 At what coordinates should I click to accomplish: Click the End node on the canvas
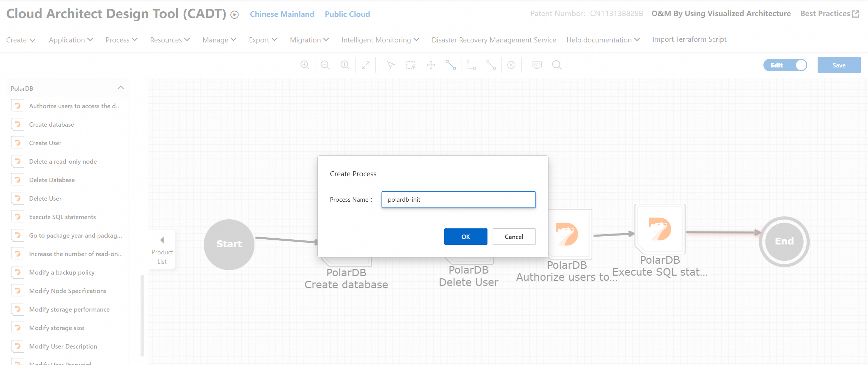click(784, 241)
